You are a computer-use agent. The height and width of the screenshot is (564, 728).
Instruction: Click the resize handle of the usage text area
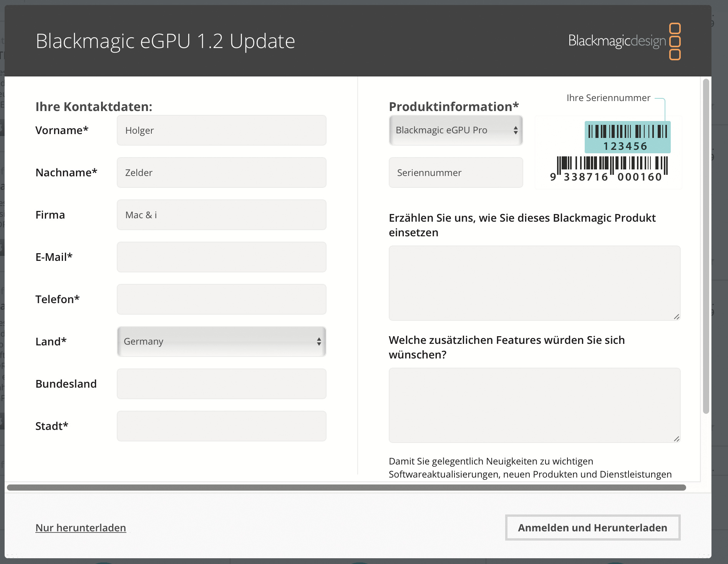tap(677, 317)
